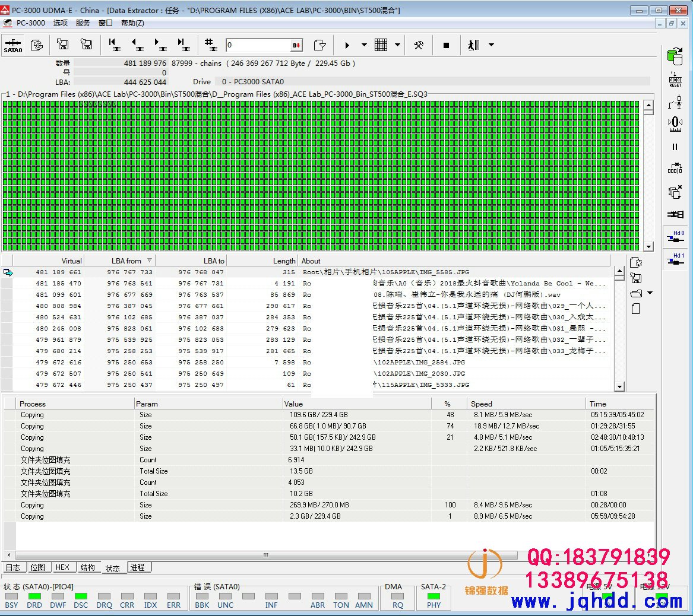Jump to last map position icon
The image size is (693, 616).
point(183,45)
